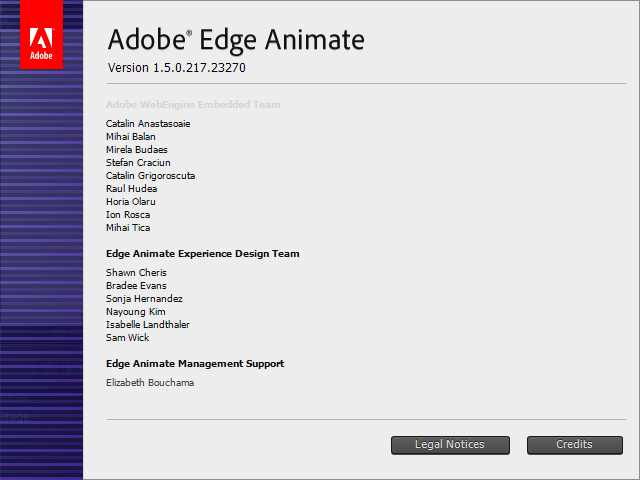Select the name Catalin Anastasoaie
This screenshot has width=640, height=480.
point(148,124)
